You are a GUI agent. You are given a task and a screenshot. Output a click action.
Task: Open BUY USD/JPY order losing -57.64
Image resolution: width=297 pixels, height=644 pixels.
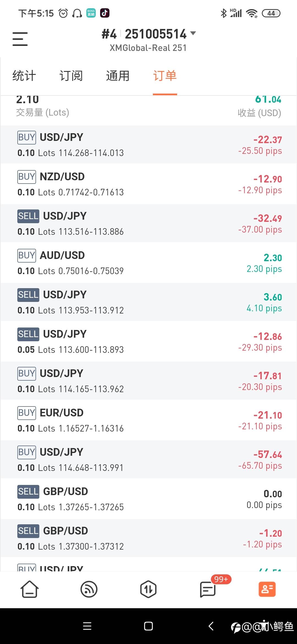pyautogui.click(x=148, y=459)
